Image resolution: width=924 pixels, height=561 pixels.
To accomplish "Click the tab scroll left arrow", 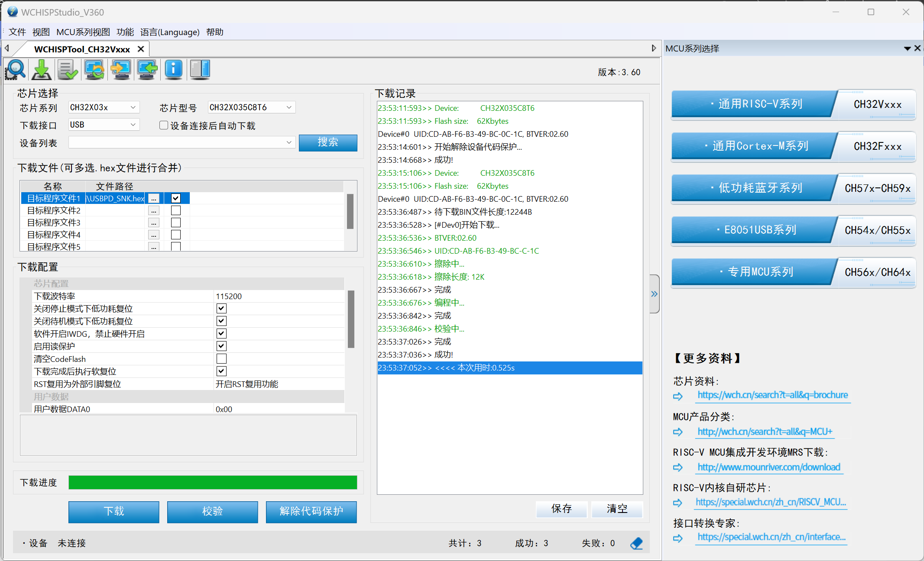I will click(7, 48).
